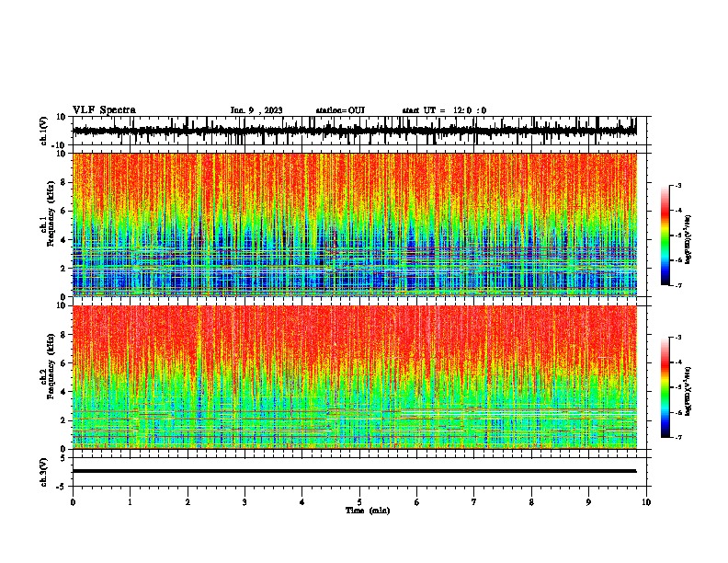The height and width of the screenshot is (563, 728).
Task: Click the ch.1 color bar 'log(PSD)' unit label
Action: [x=688, y=239]
